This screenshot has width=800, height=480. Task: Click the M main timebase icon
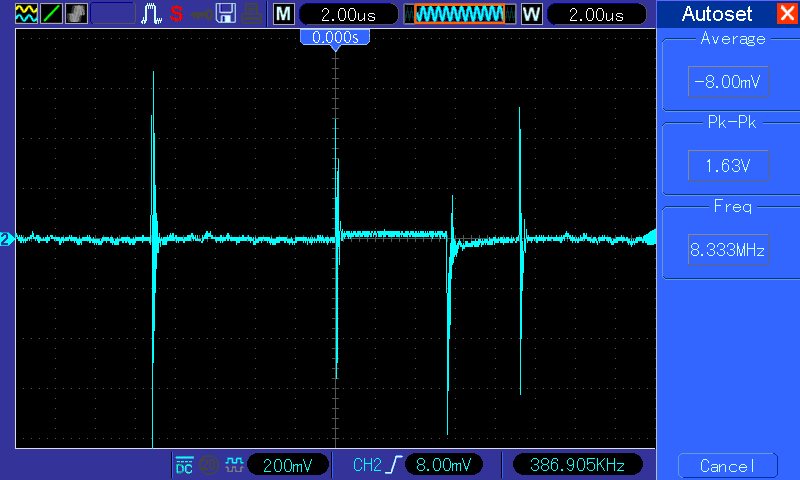(284, 14)
